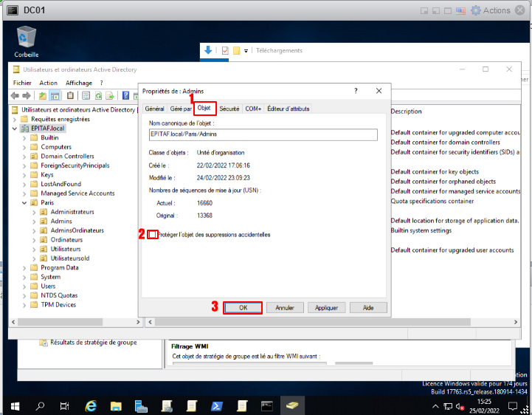
Task: Open the taskbar search magnifier
Action: [40, 405]
